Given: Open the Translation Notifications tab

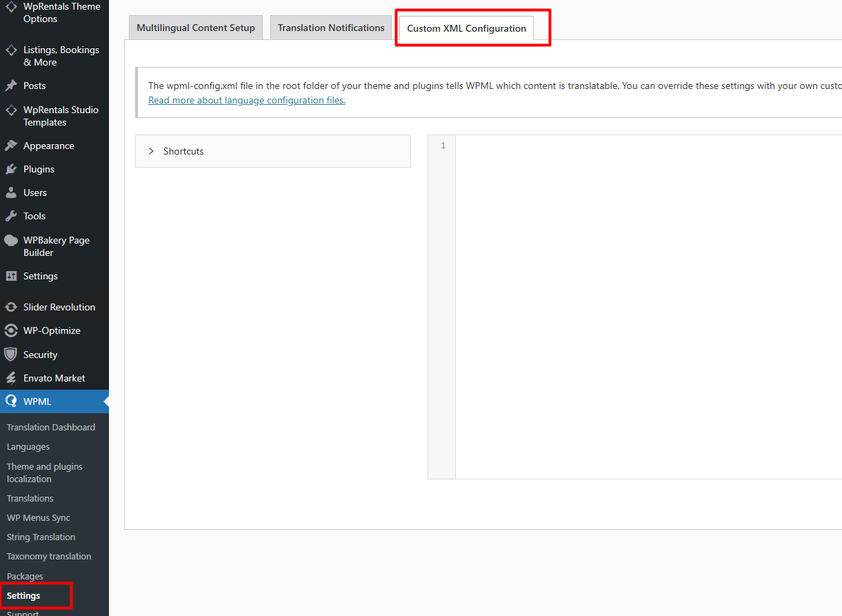Looking at the screenshot, I should [331, 28].
